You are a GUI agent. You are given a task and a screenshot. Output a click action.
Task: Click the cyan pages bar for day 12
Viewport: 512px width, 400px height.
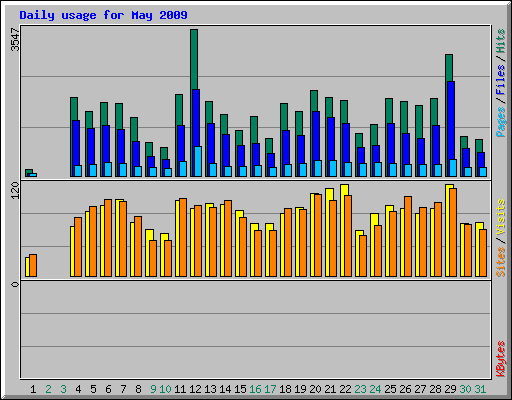click(x=198, y=161)
